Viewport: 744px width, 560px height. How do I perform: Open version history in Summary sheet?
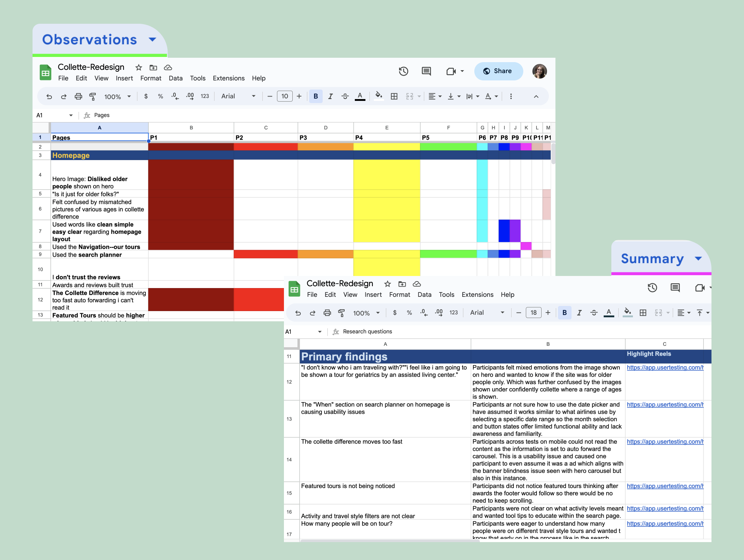coord(652,288)
